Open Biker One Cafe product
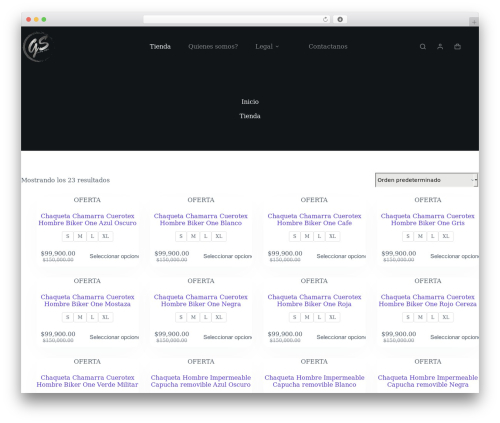500x423 pixels. click(x=314, y=219)
